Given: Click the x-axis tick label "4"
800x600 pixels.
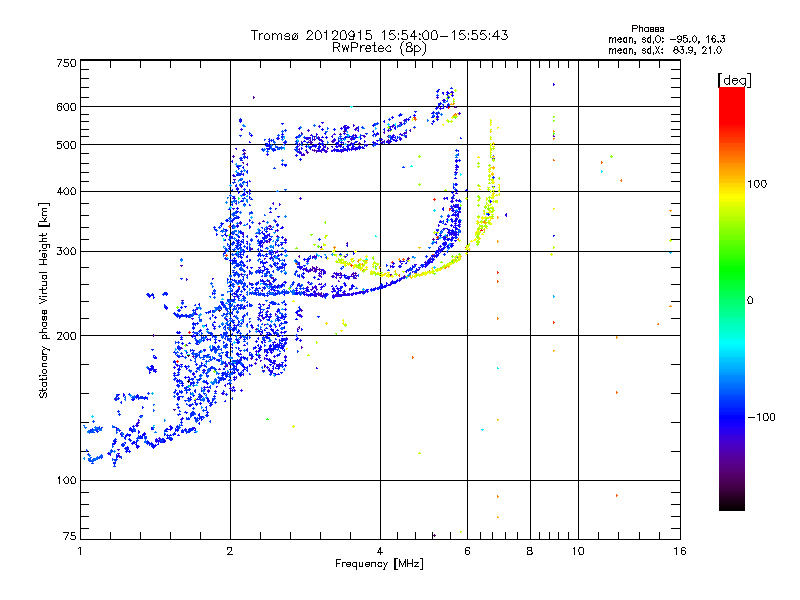Looking at the screenshot, I should point(380,551).
